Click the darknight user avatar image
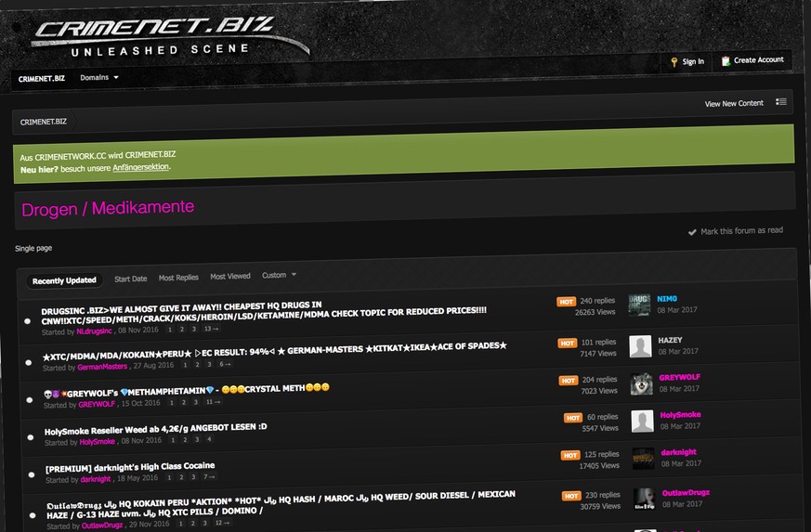 tap(642, 458)
